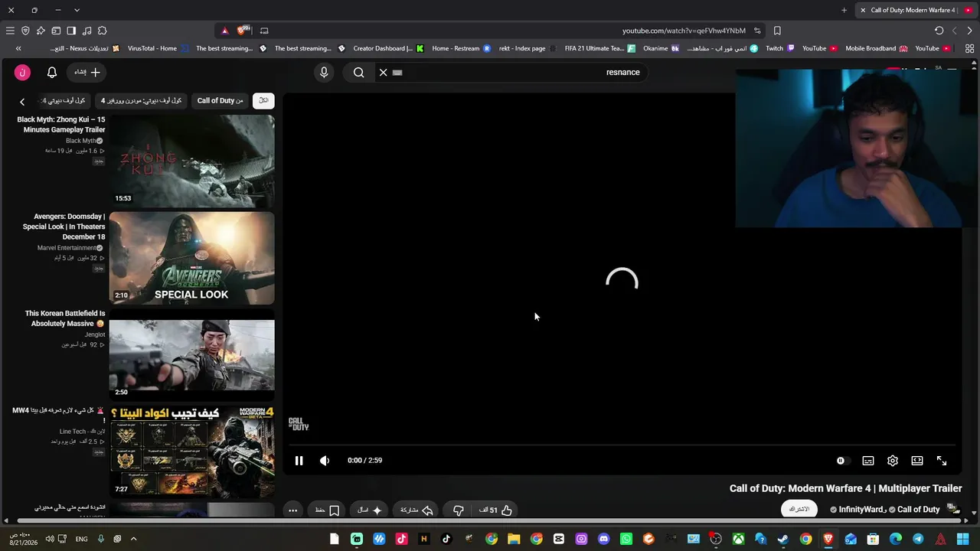980x551 pixels.
Task: Clear the search box with the X
Action: coord(384,72)
